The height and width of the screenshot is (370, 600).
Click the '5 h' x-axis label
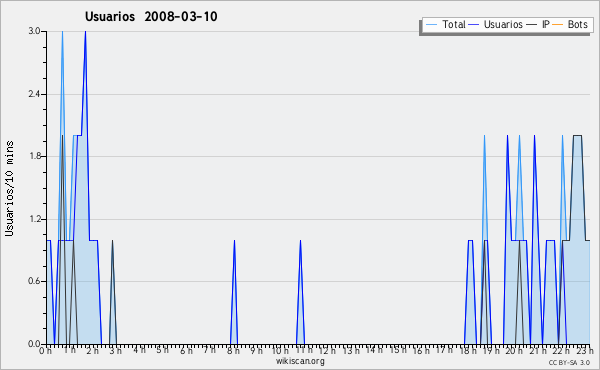[x=162, y=350]
